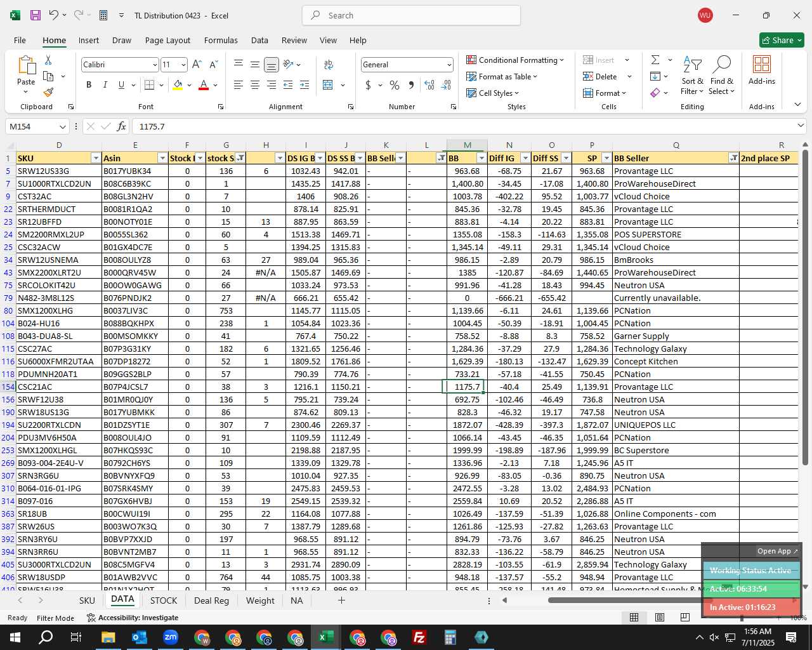812x650 pixels.
Task: Open FileZilla from the taskbar
Action: pyautogui.click(x=419, y=637)
